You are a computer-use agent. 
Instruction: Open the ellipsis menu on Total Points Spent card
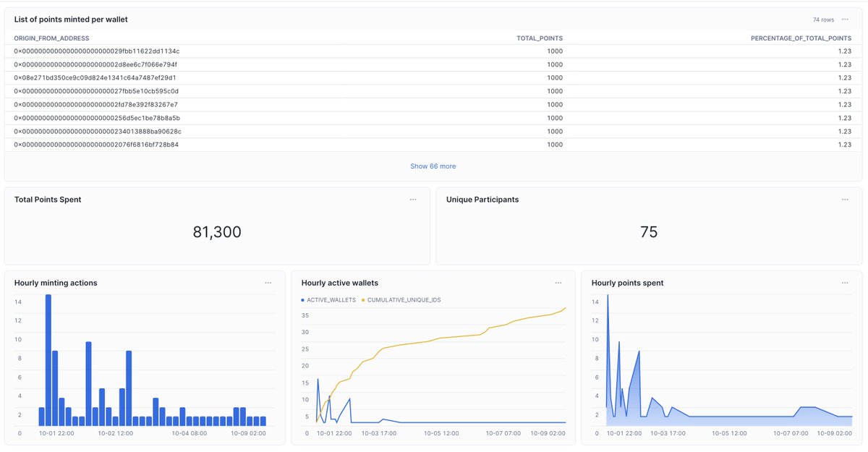[413, 199]
